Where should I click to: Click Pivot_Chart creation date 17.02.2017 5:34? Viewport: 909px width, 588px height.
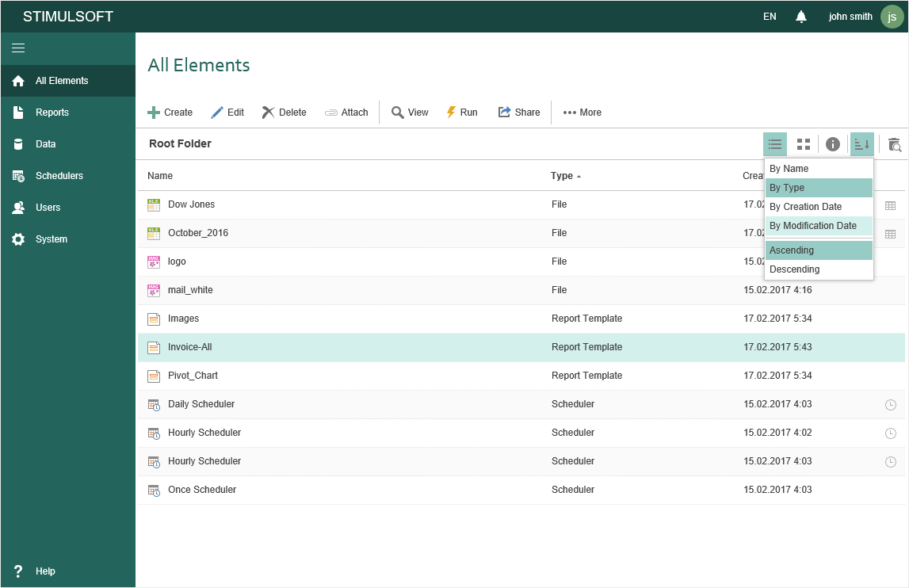tap(777, 376)
